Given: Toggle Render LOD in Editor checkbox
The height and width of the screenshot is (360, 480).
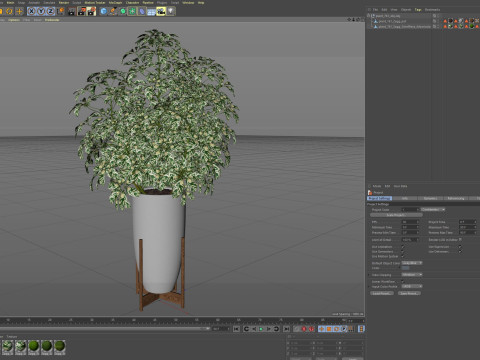Looking at the screenshot, I should point(460,240).
